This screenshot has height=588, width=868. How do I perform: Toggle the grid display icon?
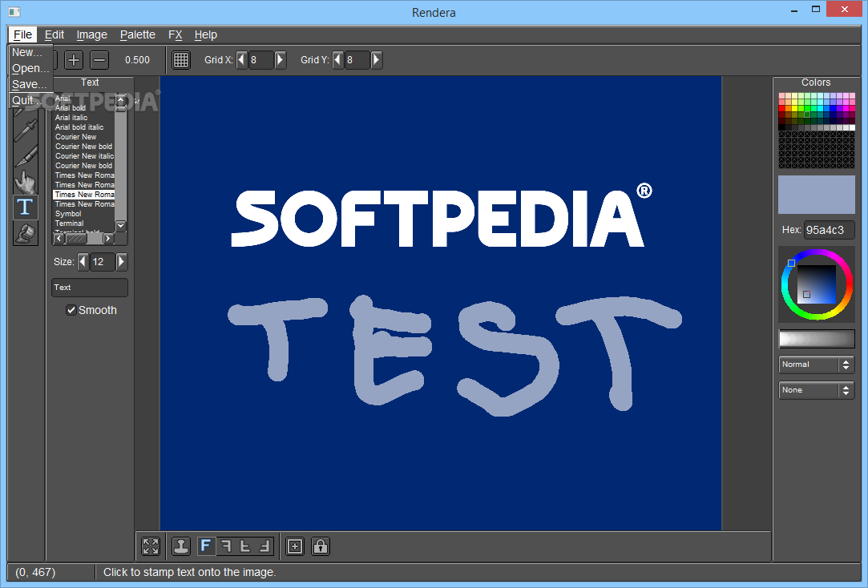point(181,60)
